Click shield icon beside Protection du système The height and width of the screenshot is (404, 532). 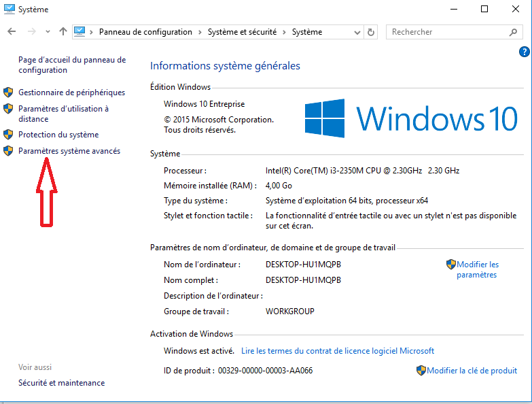(x=8, y=135)
